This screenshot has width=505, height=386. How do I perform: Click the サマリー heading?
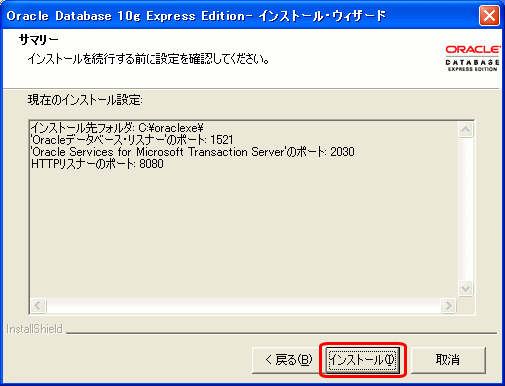click(x=39, y=40)
